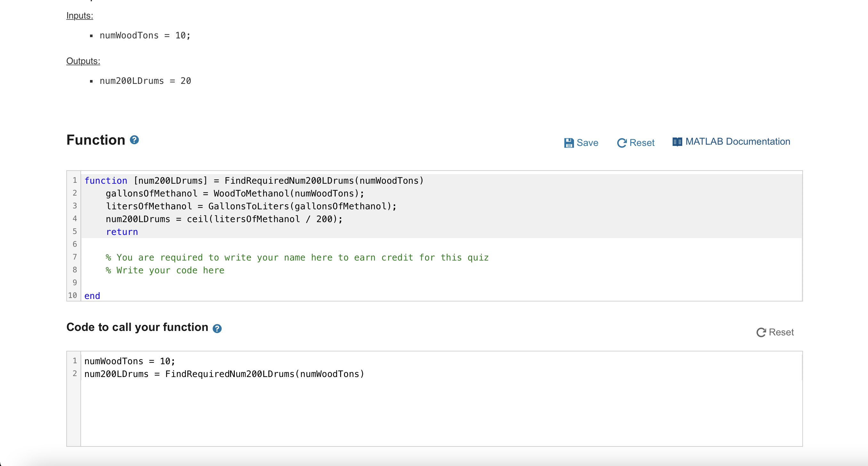
Task: Click the end keyword on line 10
Action: (92, 296)
